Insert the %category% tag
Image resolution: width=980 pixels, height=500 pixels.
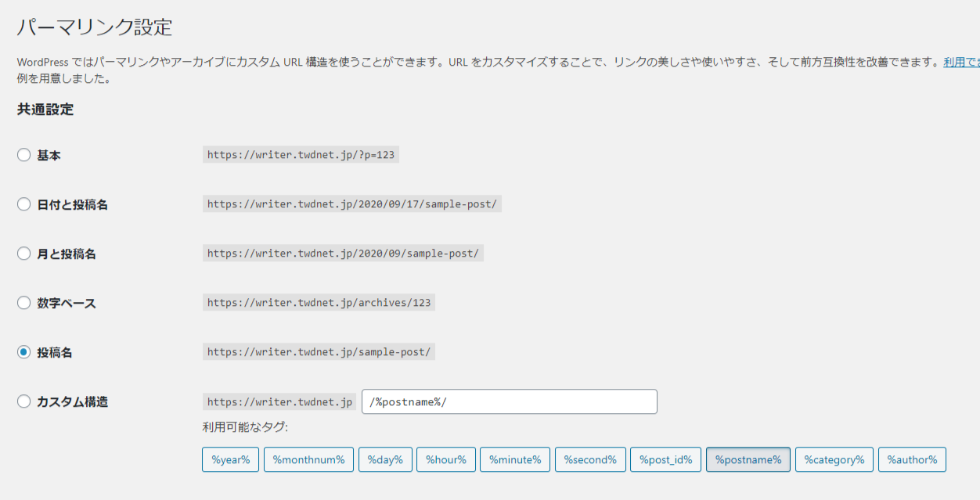coord(834,459)
